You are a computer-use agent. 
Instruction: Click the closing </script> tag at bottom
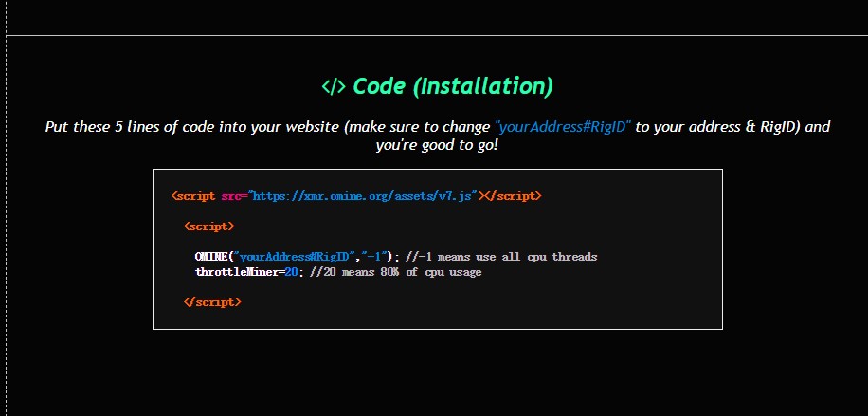click(x=212, y=302)
